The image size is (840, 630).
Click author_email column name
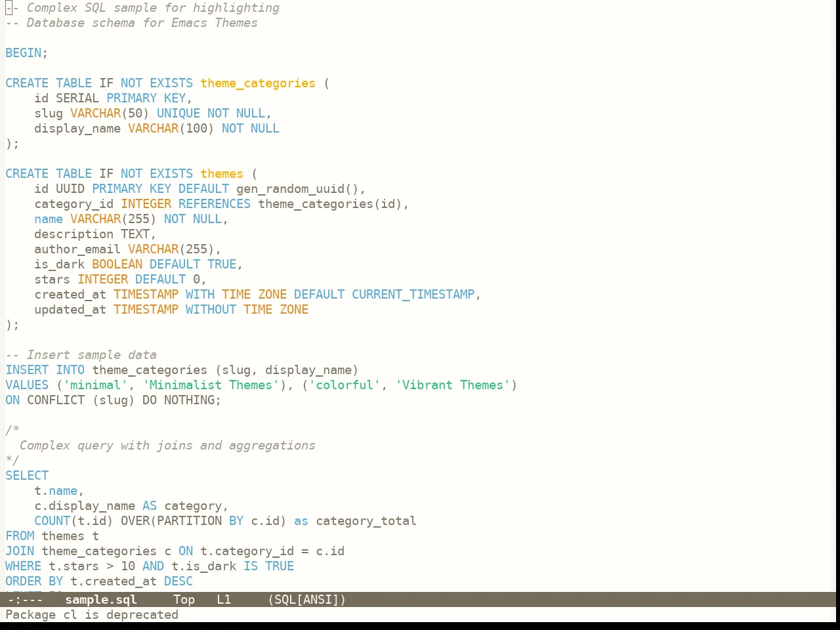pos(77,249)
